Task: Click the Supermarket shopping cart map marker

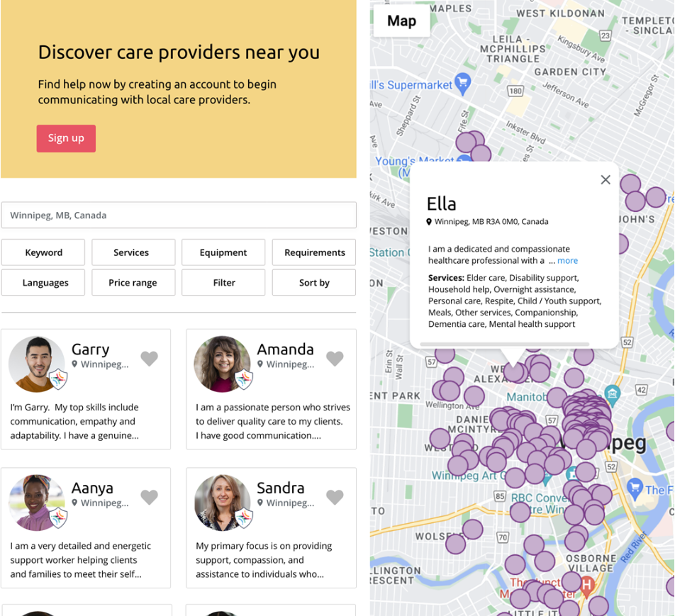Action: pos(463,83)
